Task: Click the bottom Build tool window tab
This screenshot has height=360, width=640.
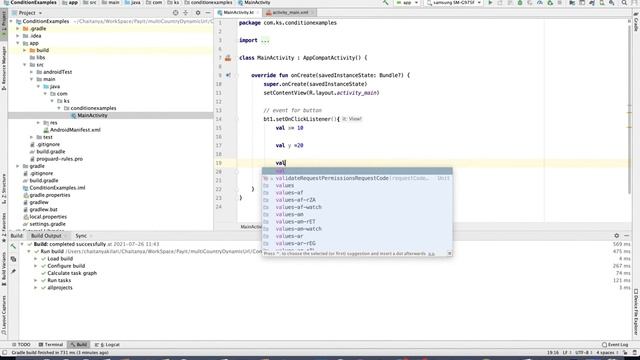Action: (x=78, y=344)
